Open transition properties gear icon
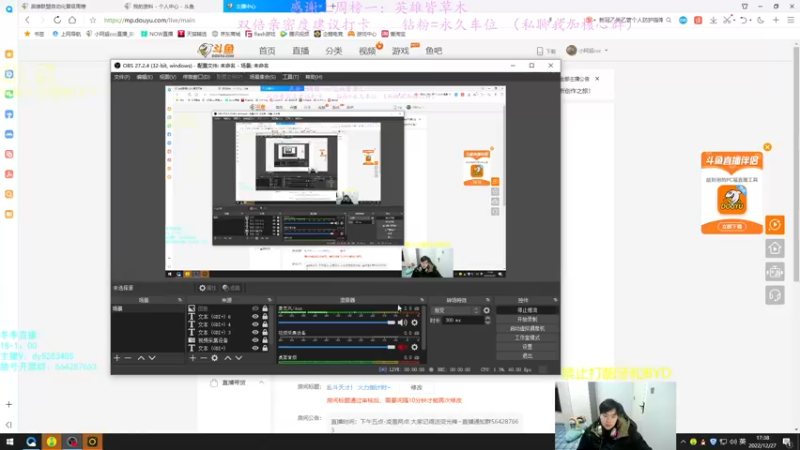This screenshot has height=450, width=800. [486, 310]
